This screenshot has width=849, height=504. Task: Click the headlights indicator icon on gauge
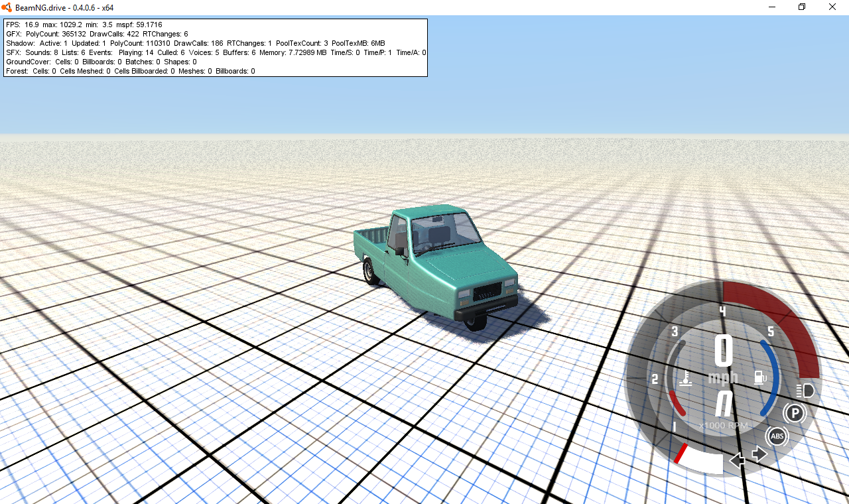805,390
